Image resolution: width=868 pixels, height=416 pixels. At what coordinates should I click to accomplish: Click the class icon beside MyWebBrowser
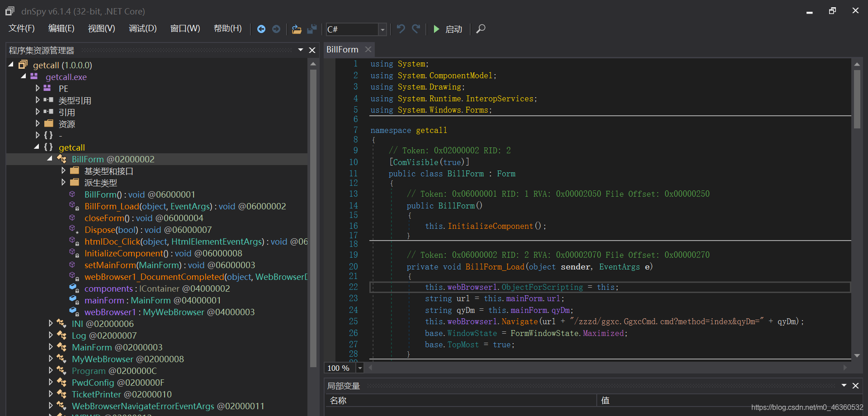click(61, 359)
